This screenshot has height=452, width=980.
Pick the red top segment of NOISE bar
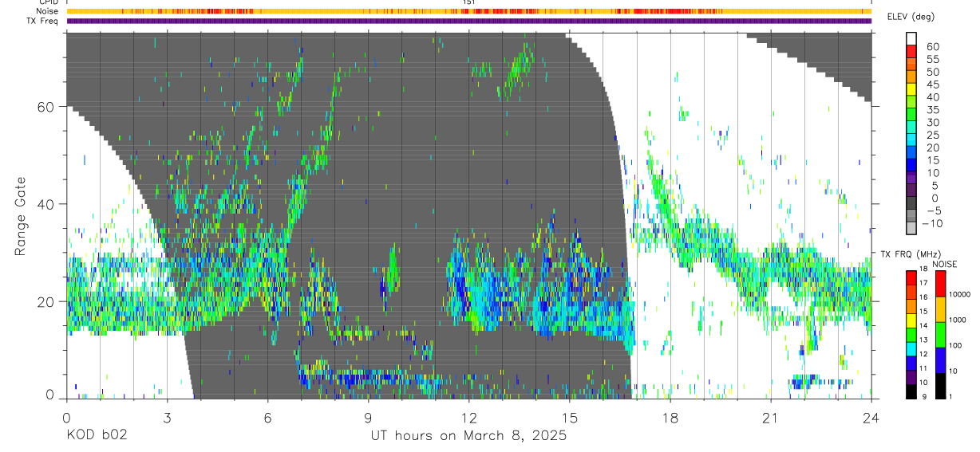(x=939, y=284)
